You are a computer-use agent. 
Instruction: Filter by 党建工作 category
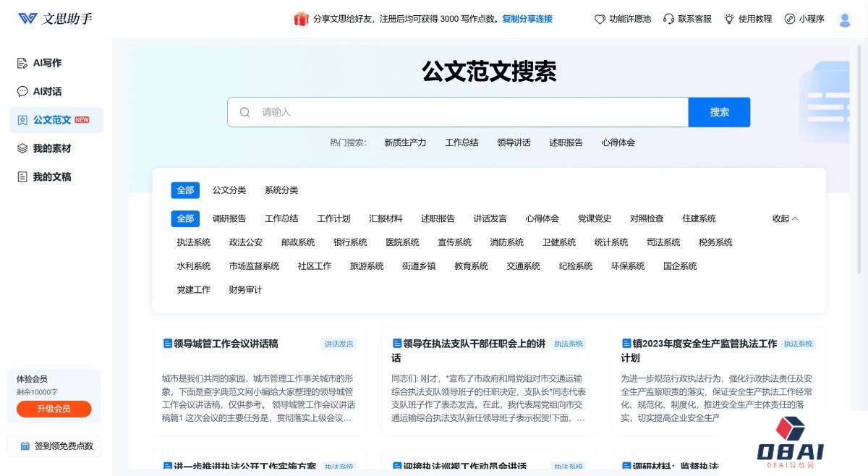pos(194,289)
